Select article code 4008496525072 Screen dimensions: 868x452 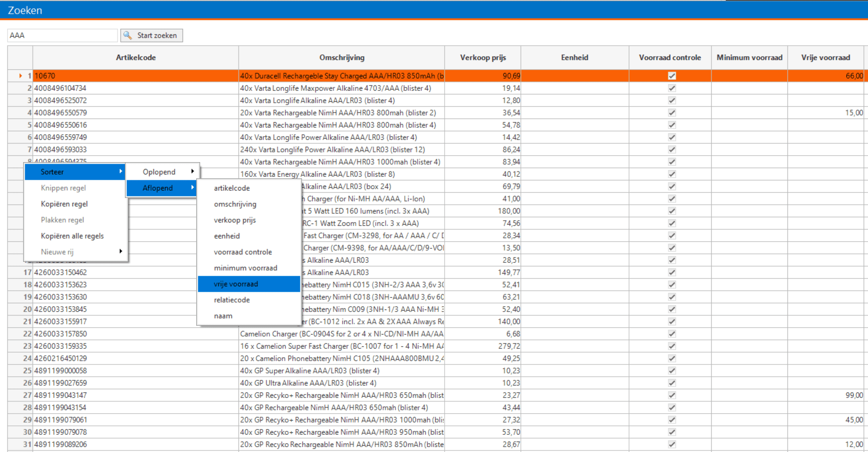[136, 100]
